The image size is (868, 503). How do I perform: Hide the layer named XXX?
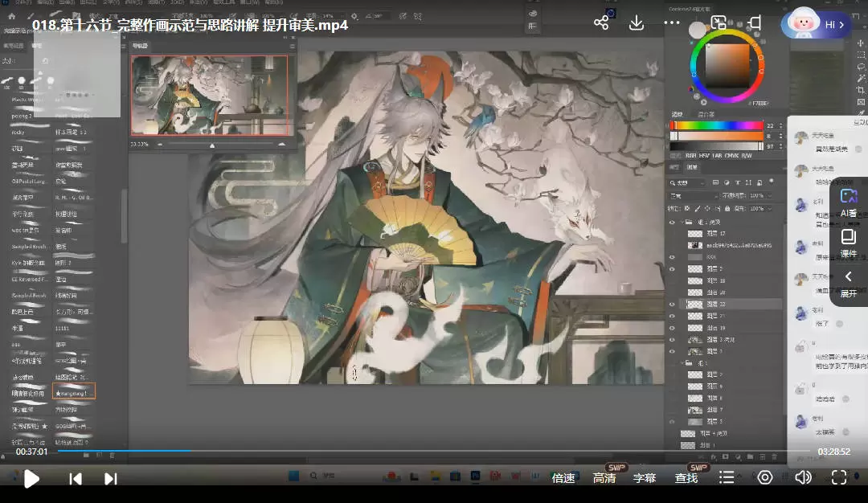(x=672, y=257)
